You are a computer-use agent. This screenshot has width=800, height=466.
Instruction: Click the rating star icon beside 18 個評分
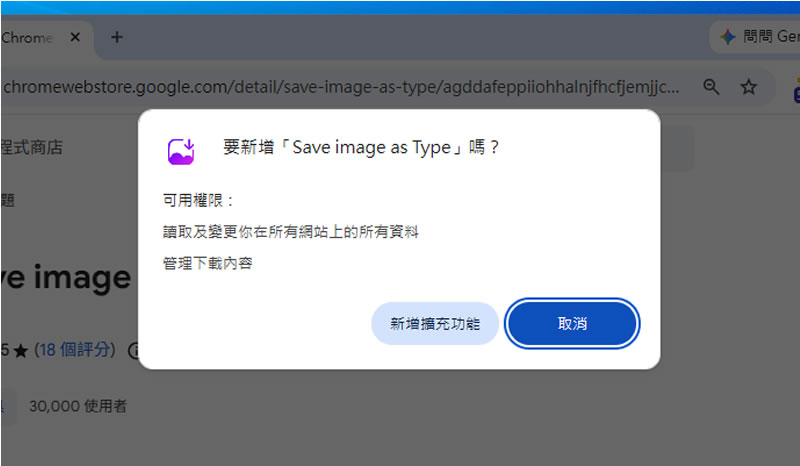pos(20,351)
